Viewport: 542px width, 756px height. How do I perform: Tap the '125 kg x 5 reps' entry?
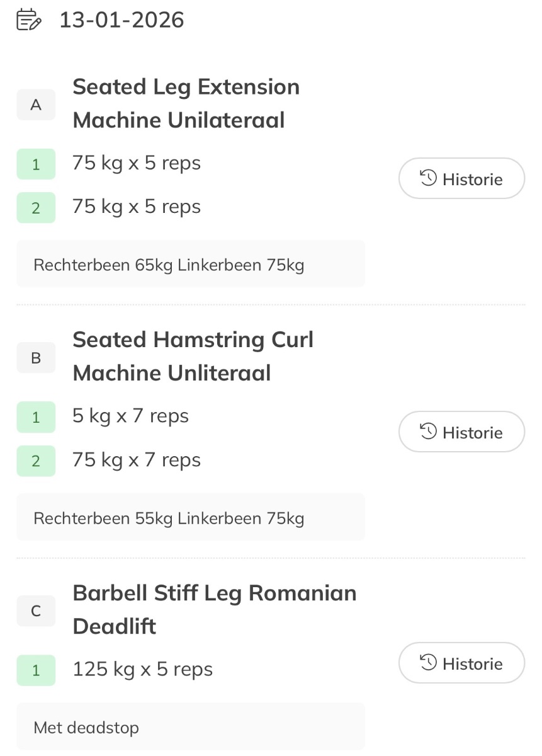click(142, 669)
